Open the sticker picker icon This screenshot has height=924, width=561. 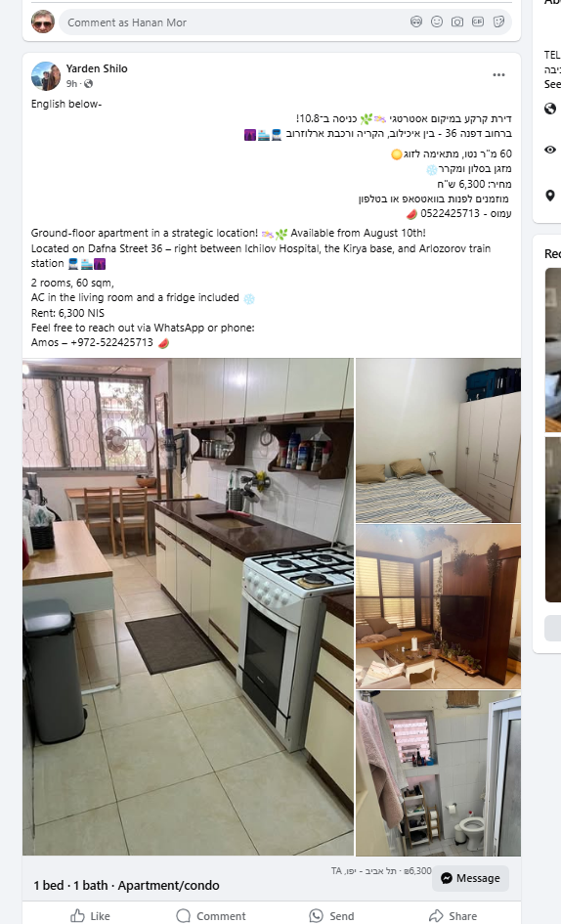coord(498,22)
